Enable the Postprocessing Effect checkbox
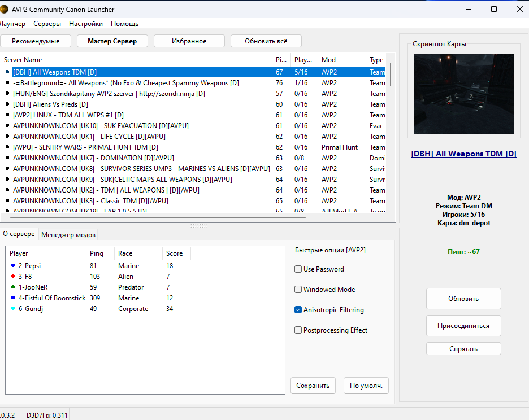This screenshot has height=420, width=529. point(298,330)
